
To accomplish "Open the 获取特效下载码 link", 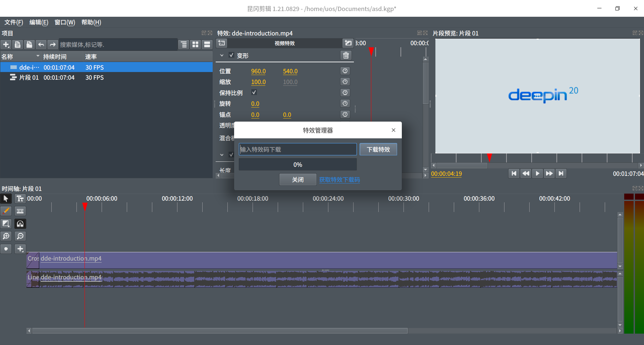I will click(339, 180).
